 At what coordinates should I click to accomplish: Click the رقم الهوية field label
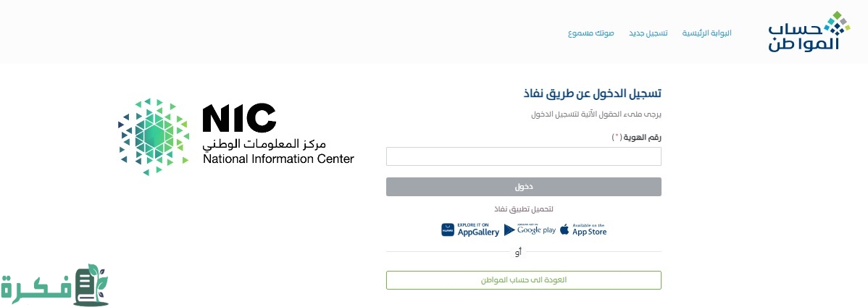(643, 137)
